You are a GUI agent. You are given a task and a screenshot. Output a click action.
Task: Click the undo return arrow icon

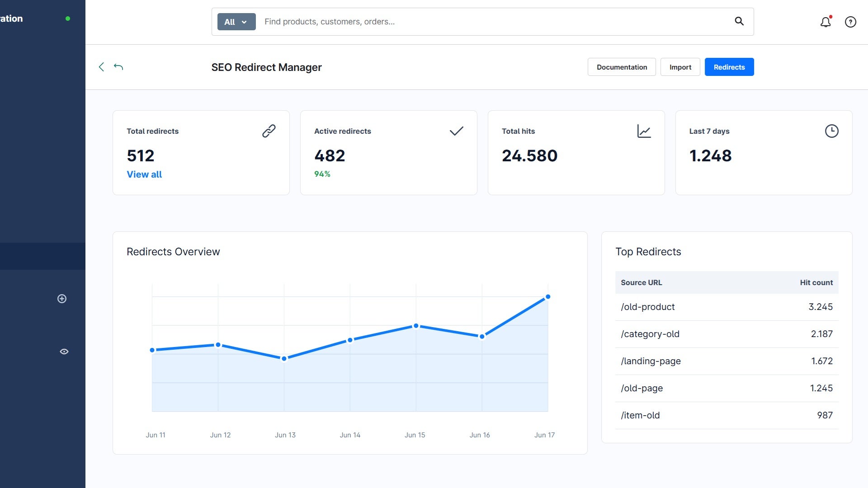click(x=118, y=67)
